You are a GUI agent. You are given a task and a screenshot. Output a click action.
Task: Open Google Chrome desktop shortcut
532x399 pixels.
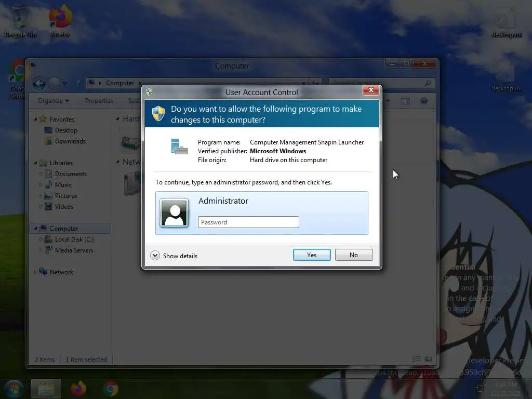point(16,79)
